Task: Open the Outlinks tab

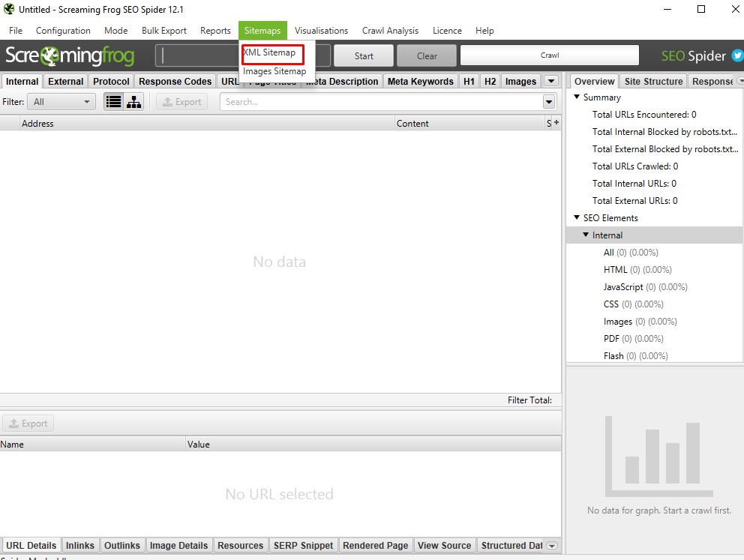Action: point(122,545)
